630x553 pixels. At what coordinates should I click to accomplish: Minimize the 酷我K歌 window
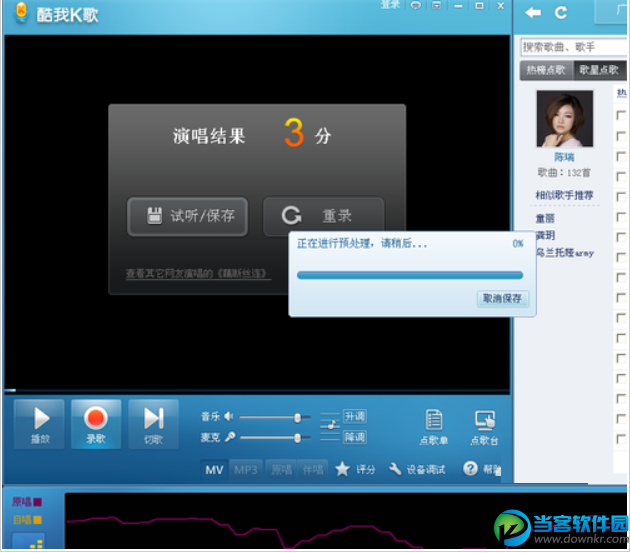(458, 6)
